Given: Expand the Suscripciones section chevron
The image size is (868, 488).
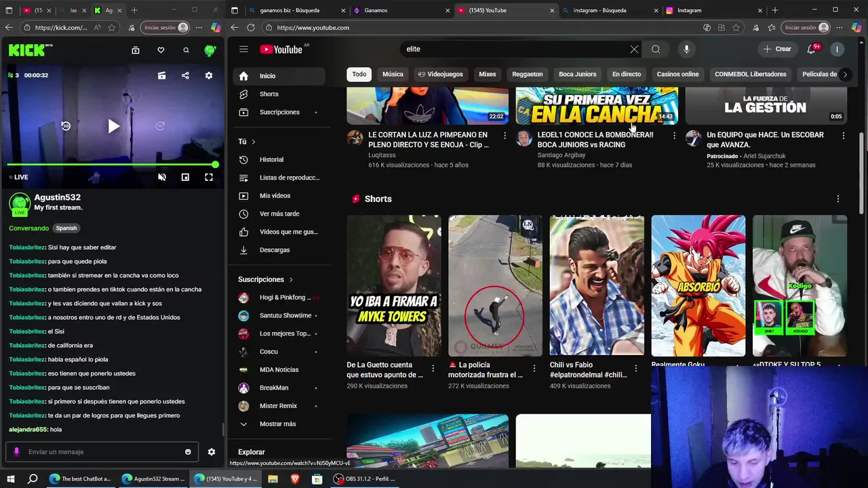Looking at the screenshot, I should 291,279.
